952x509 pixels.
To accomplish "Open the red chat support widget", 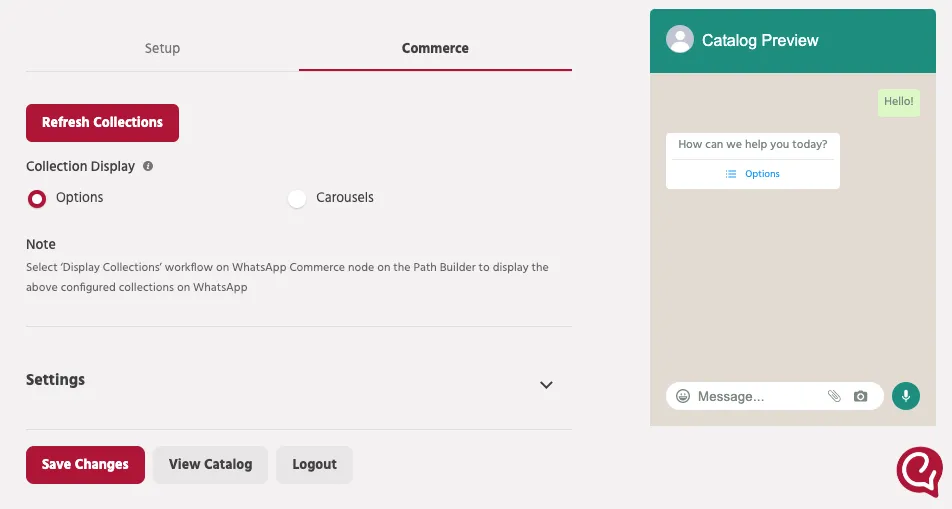I will pyautogui.click(x=920, y=472).
